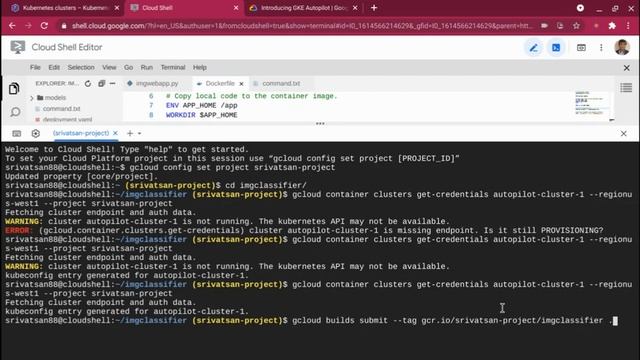
Task: Open the Go menu
Action: click(x=129, y=67)
